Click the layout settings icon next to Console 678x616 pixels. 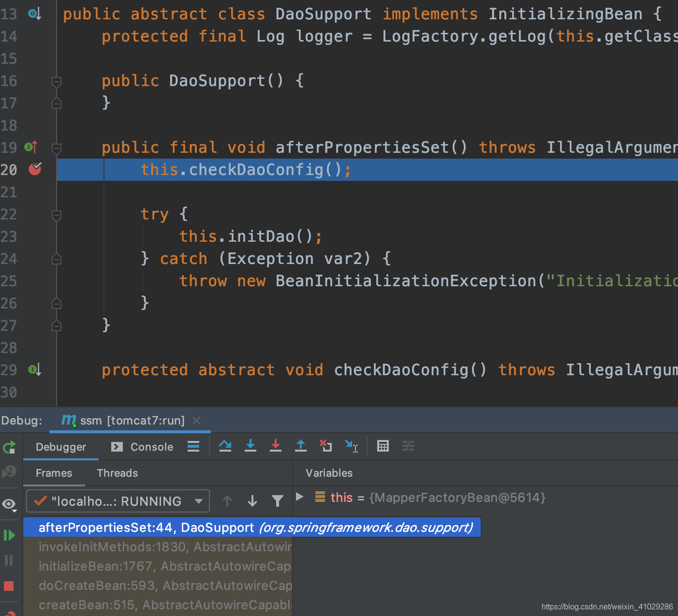[193, 446]
